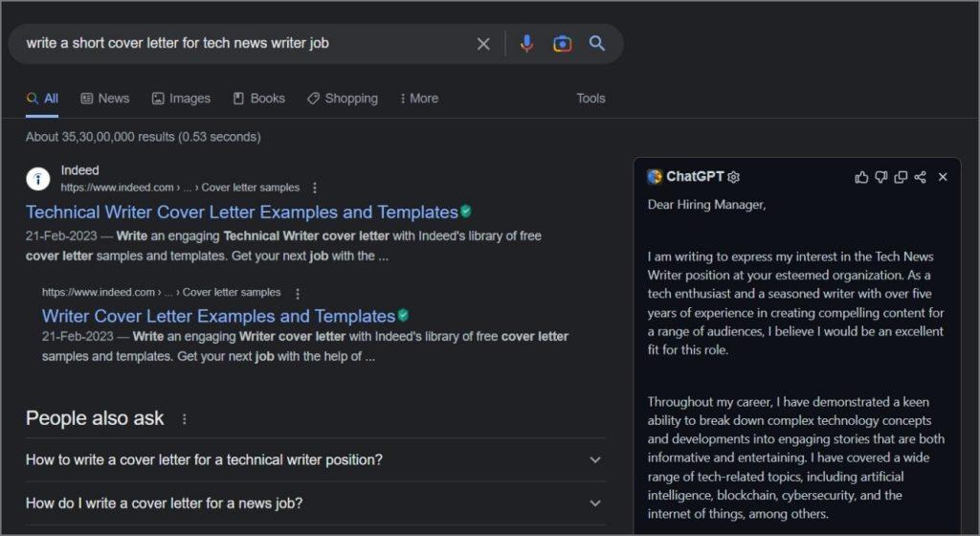Click the ChatGPT panel title
Screen dimensions: 980x536
[695, 177]
